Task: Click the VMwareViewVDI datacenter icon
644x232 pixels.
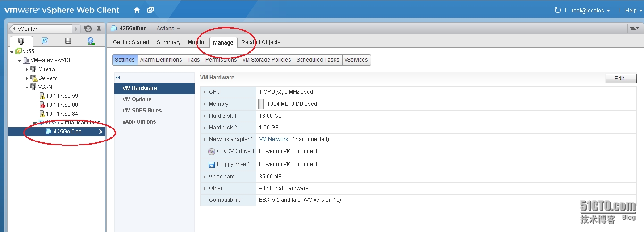Action: coord(26,60)
